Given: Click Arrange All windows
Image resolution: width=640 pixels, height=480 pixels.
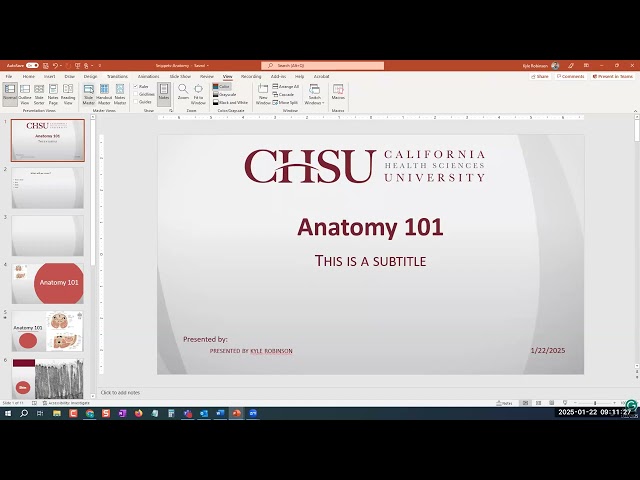Looking at the screenshot, I should [x=286, y=87].
